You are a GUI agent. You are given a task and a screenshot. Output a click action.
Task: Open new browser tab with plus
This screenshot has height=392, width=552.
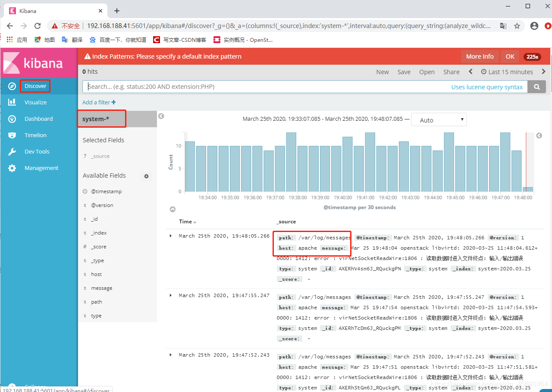coord(116,11)
